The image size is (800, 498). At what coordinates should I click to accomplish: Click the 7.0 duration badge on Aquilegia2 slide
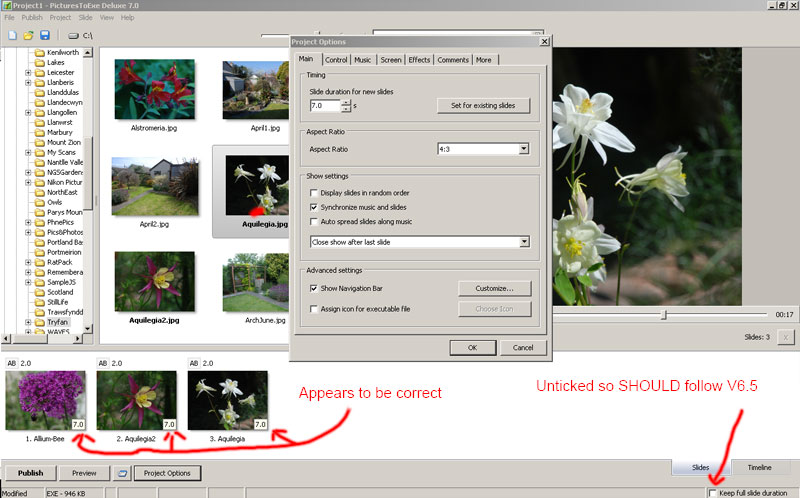169,424
